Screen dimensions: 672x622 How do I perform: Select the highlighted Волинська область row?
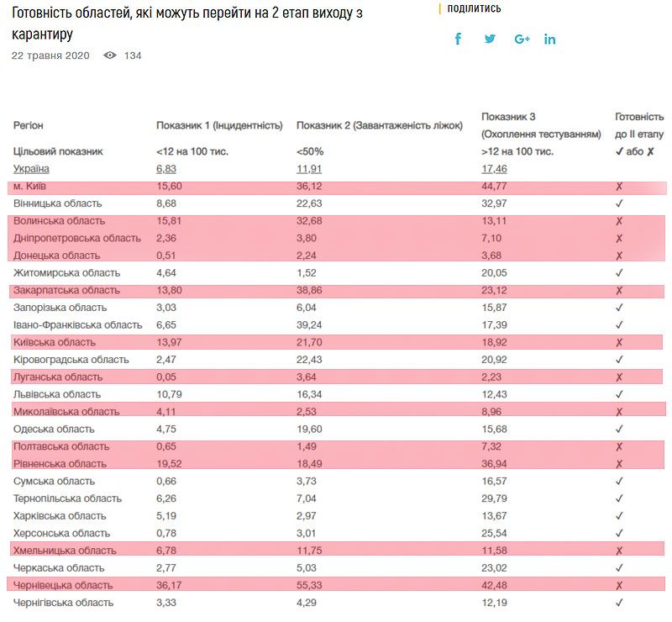pos(60,221)
